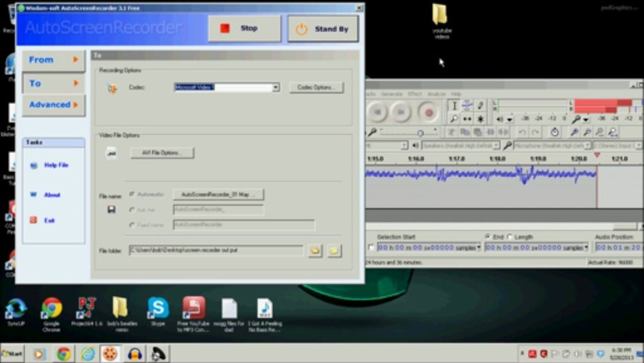Click Skip to End in Audacity
The height and width of the screenshot is (363, 644).
pyautogui.click(x=401, y=112)
